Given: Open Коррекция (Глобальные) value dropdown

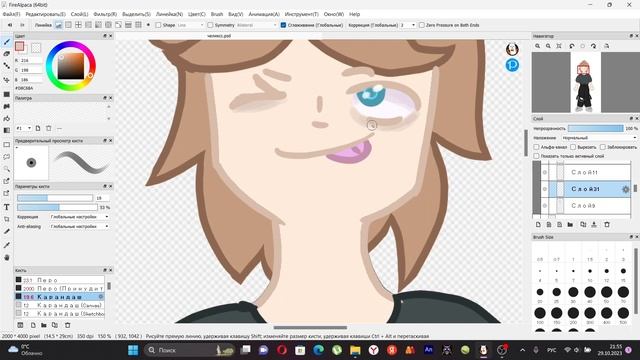Looking at the screenshot, I should [x=408, y=25].
